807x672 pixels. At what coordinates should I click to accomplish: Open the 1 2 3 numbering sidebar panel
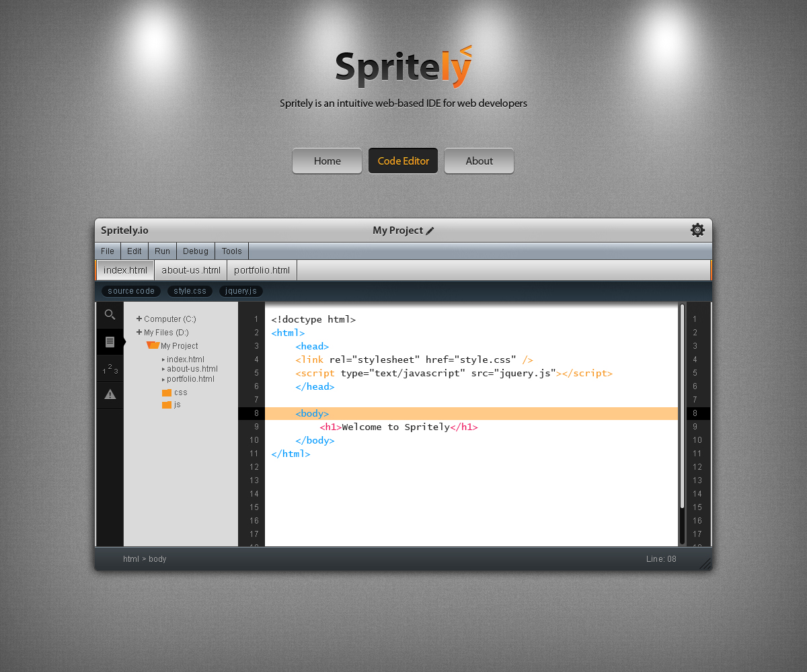point(110,369)
